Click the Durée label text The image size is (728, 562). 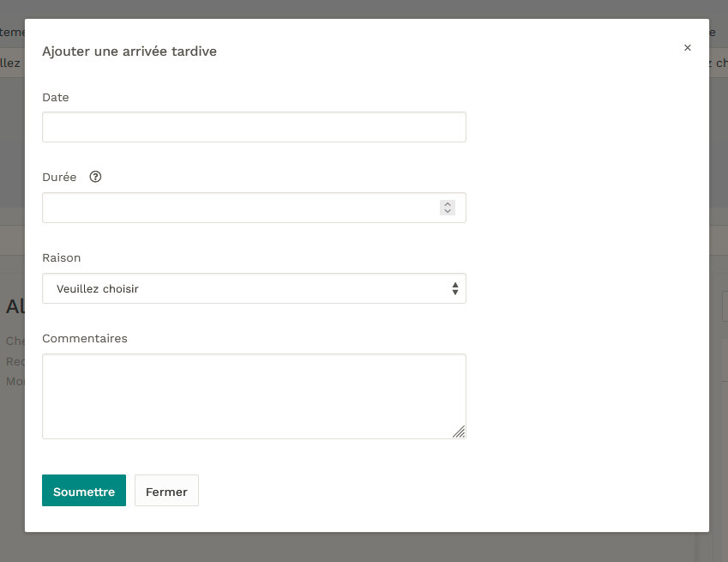[59, 178]
